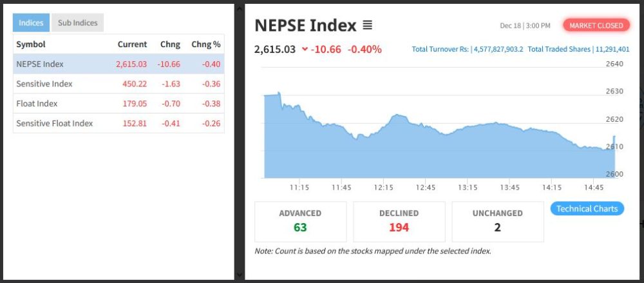644x283 pixels.
Task: Click the scroll up arrow on divider
Action: tap(239, 8)
